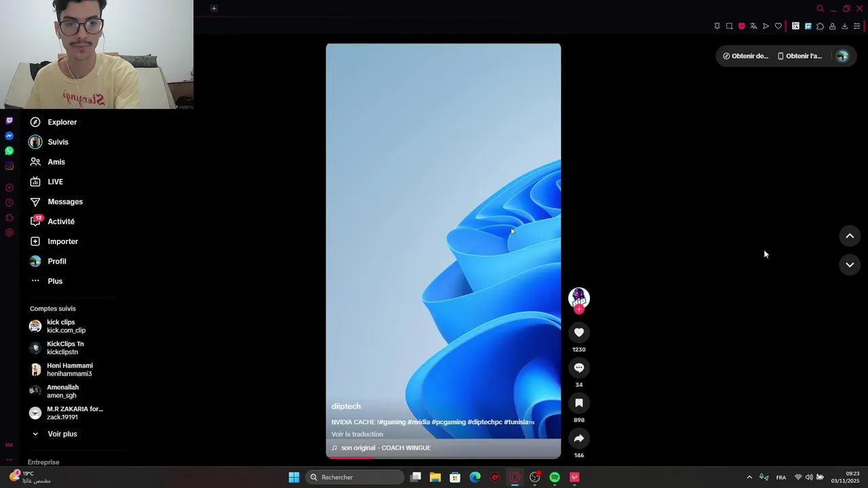Image resolution: width=868 pixels, height=488 pixels.
Task: Click the diiptech username on video
Action: (x=346, y=406)
